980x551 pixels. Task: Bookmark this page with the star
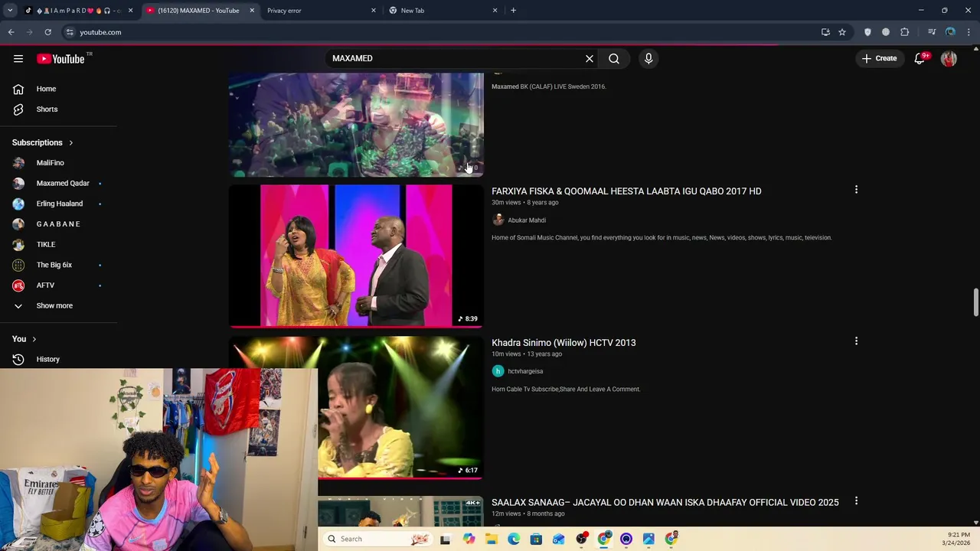coord(842,32)
